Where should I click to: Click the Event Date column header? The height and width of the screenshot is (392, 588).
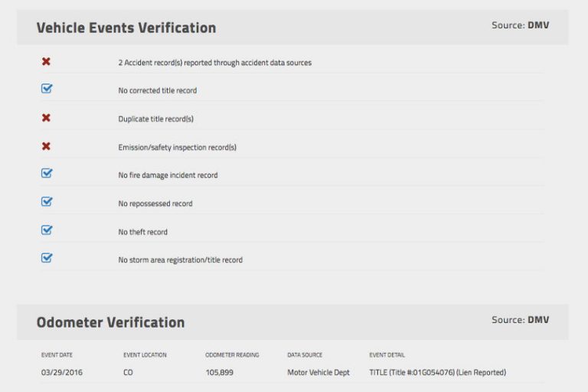coord(57,355)
